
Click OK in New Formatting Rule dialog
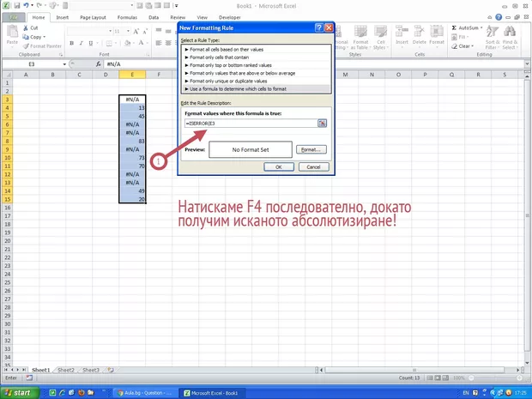coord(279,167)
